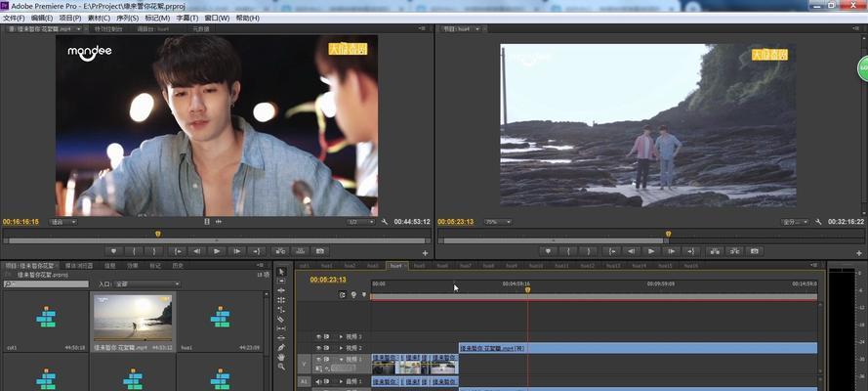Expand 视频 3 track triangle
The image size is (868, 391).
point(341,336)
